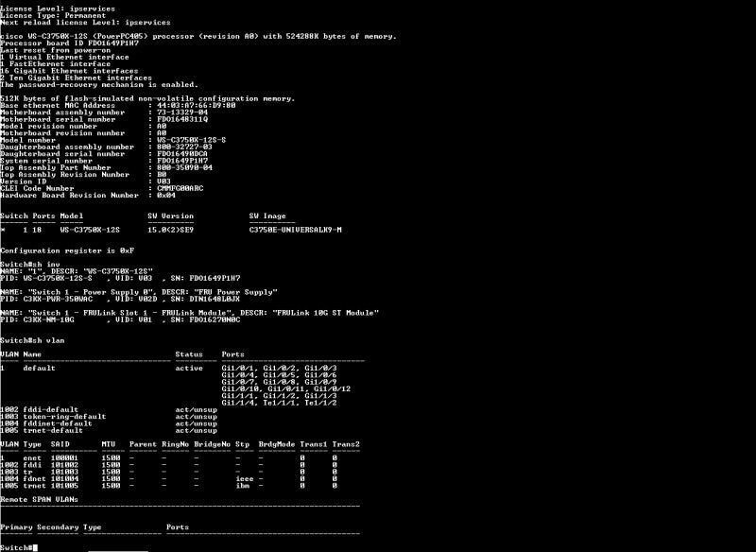Click the image name C3750E-UNIVERSALK9-M
Image resolution: width=756 pixels, height=552 pixels.
296,230
